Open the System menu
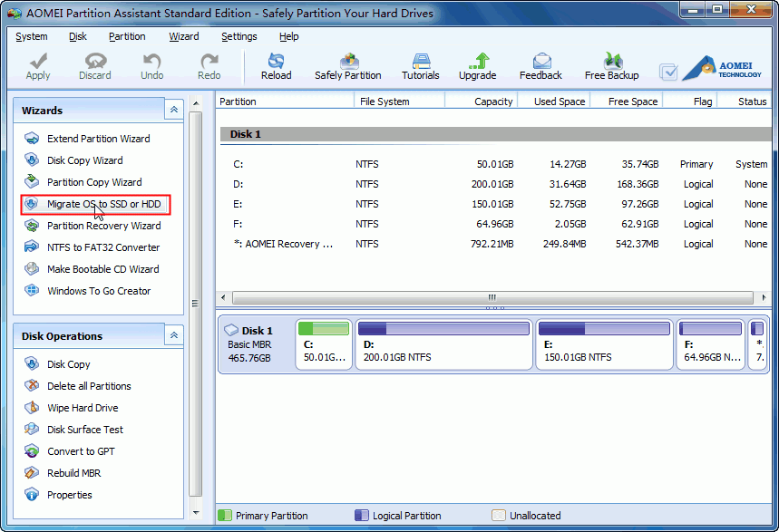 point(32,36)
